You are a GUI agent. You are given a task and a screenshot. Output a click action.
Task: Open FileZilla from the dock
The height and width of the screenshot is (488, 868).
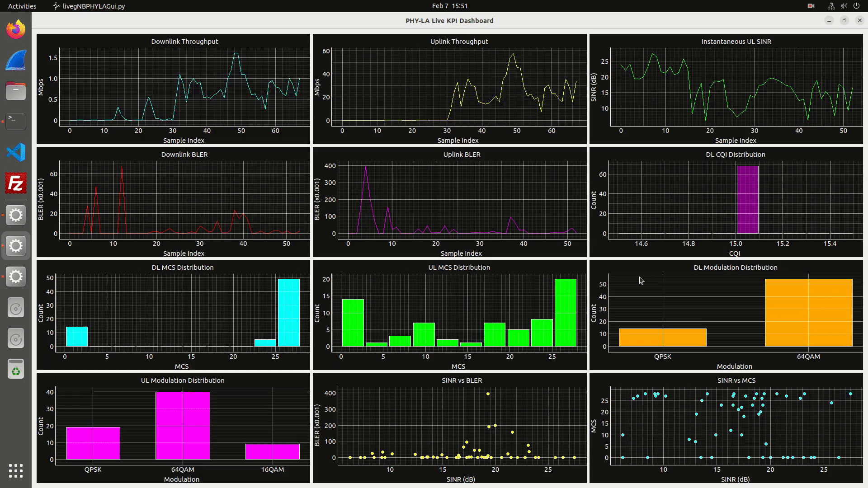click(x=16, y=184)
